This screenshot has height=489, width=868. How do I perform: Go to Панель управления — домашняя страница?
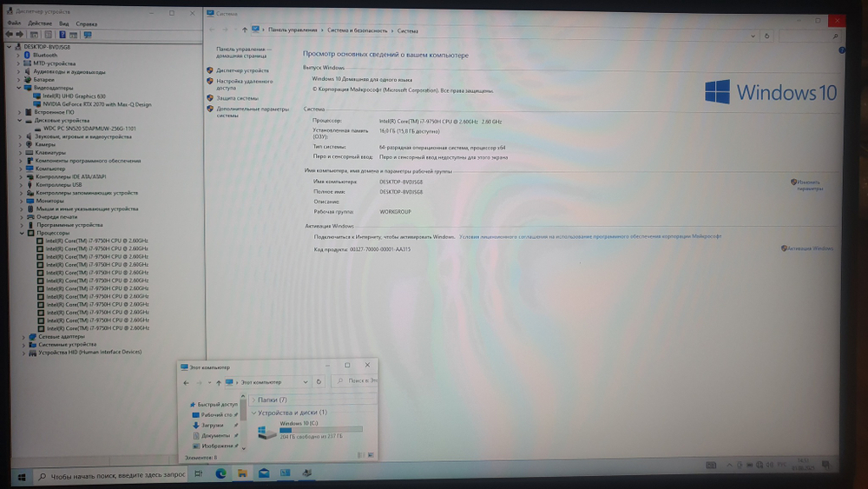pyautogui.click(x=244, y=52)
